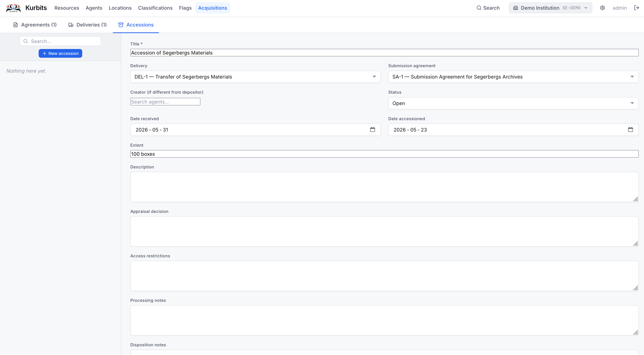Open the Status dropdown showing Open

[x=513, y=103]
